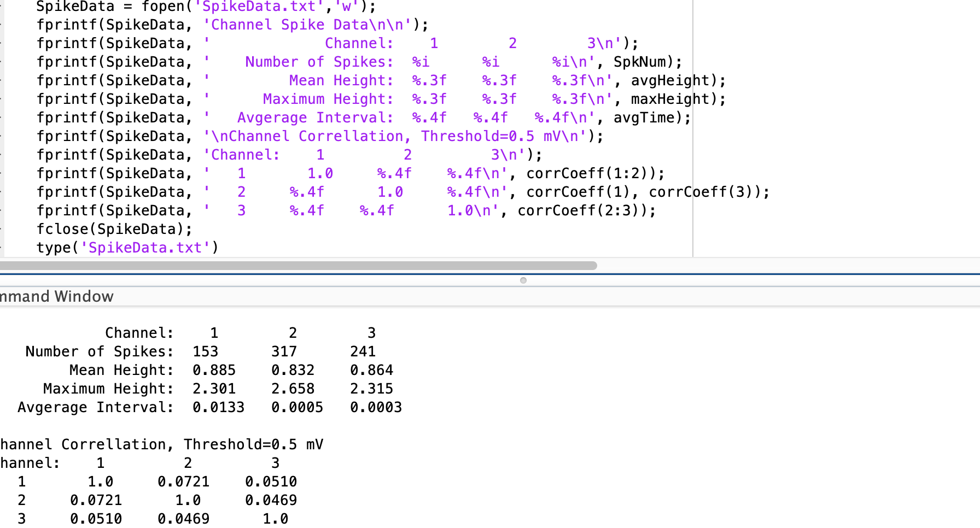The height and width of the screenshot is (528, 980).
Task: Click the type('SpikeData.txt') code line
Action: pyautogui.click(x=127, y=248)
